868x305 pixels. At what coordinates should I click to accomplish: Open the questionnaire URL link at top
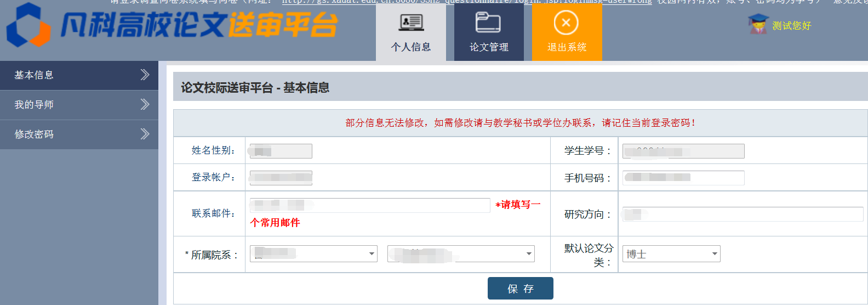[466, 2]
